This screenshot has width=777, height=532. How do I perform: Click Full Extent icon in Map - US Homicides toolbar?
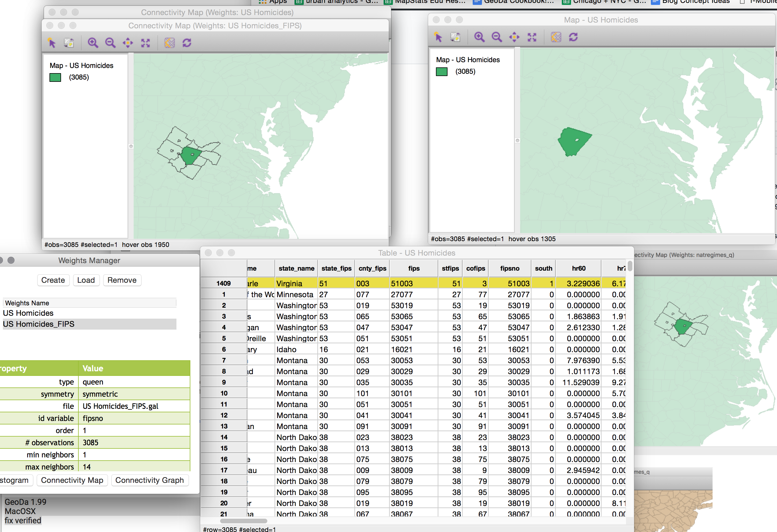tap(532, 37)
